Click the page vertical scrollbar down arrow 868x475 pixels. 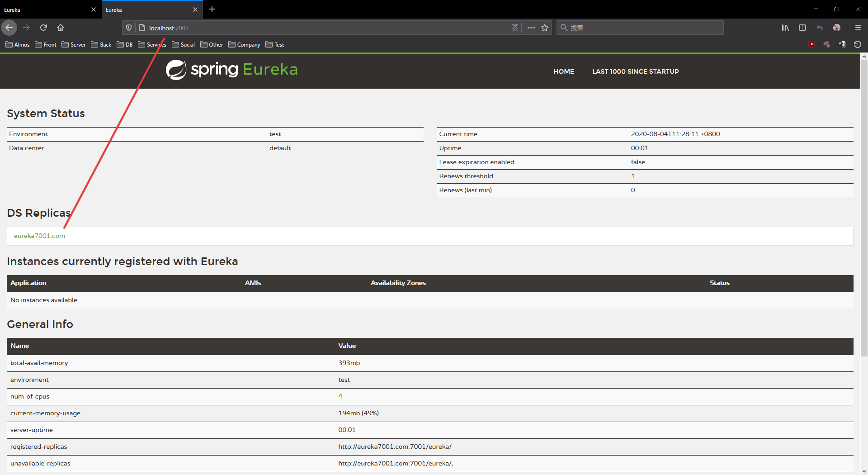[864, 471]
